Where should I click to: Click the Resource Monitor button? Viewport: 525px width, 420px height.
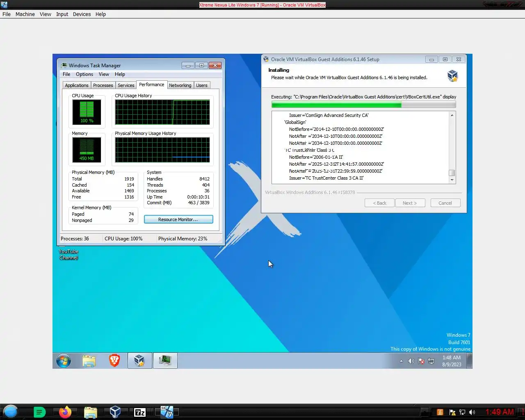tap(178, 219)
